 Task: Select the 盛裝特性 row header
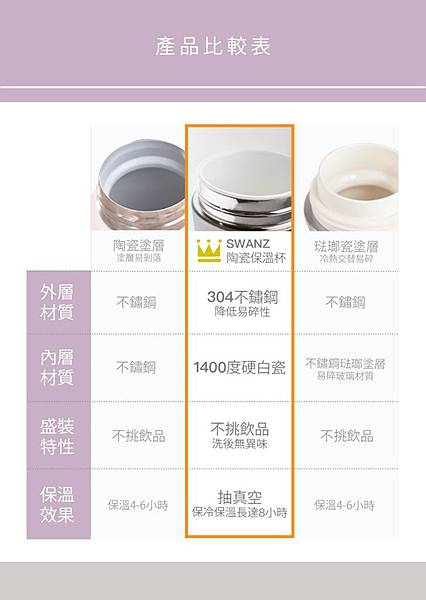(59, 435)
